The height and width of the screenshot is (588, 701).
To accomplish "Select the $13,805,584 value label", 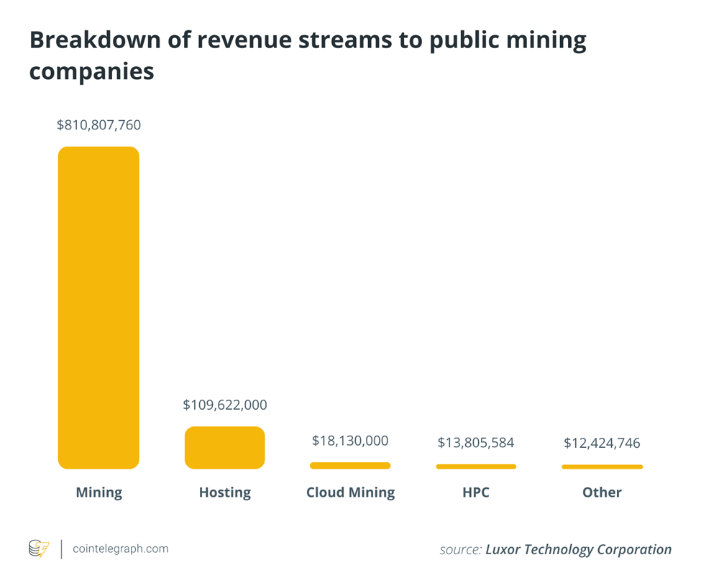I will click(476, 443).
